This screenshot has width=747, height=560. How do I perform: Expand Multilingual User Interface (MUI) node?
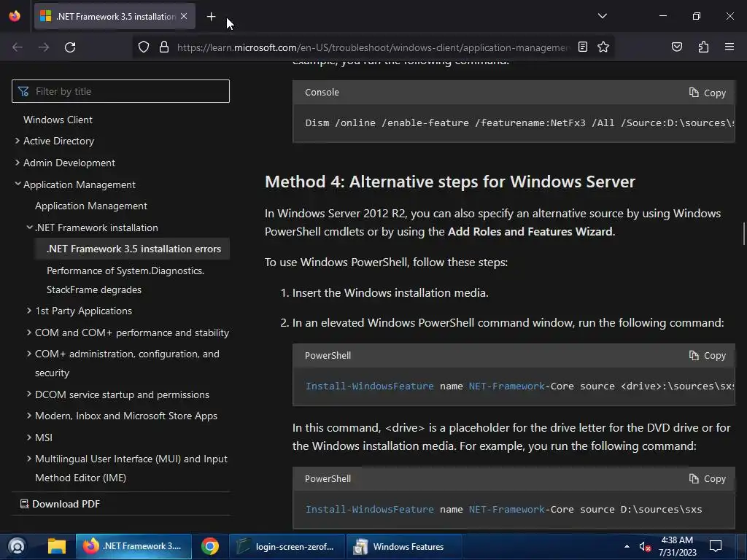click(x=29, y=459)
